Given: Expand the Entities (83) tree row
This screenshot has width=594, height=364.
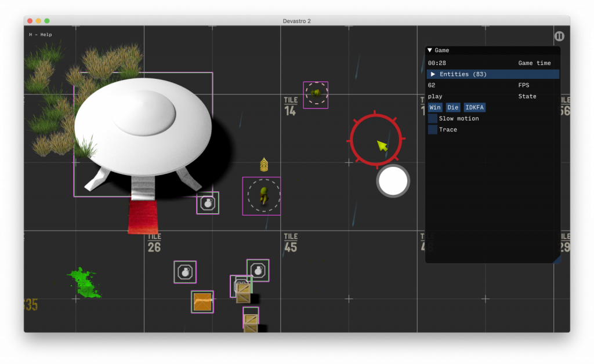Looking at the screenshot, I should point(493,74).
